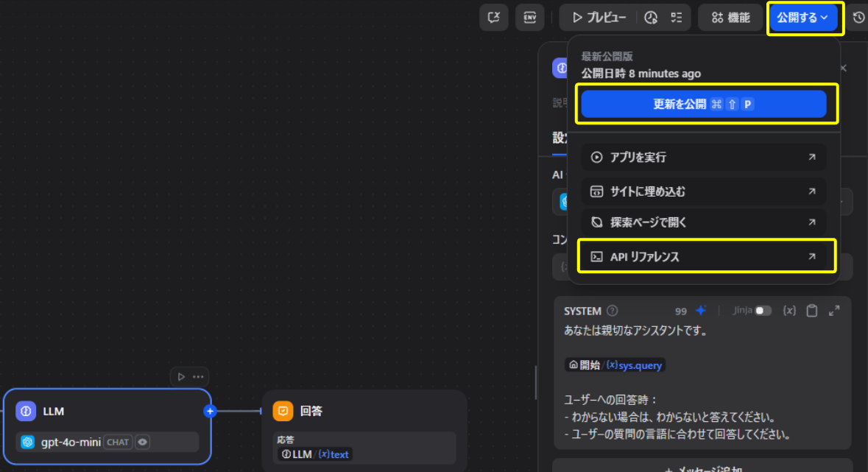This screenshot has height=472, width=868.
Task: Select the LLM node on the canvas
Action: [107, 426]
